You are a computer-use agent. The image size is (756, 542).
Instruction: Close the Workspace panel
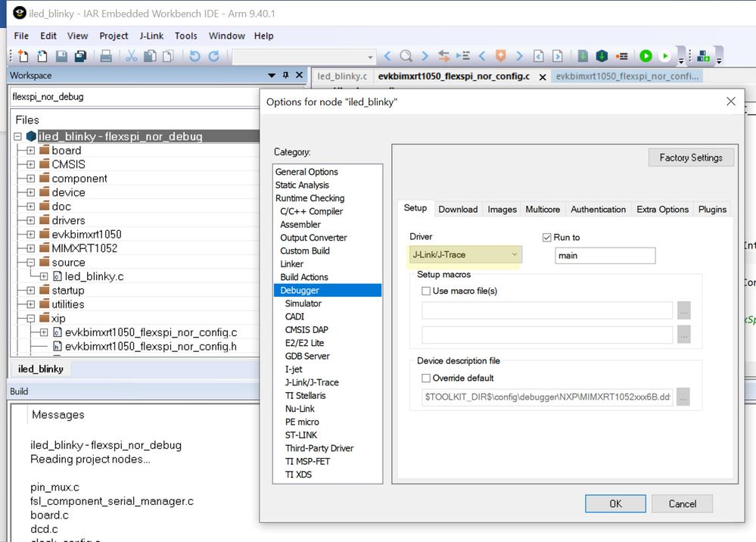click(300, 75)
